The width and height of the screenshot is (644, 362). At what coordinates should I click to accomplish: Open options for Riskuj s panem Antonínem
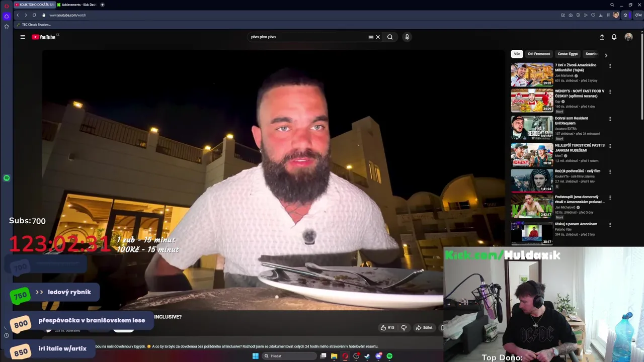610,225
